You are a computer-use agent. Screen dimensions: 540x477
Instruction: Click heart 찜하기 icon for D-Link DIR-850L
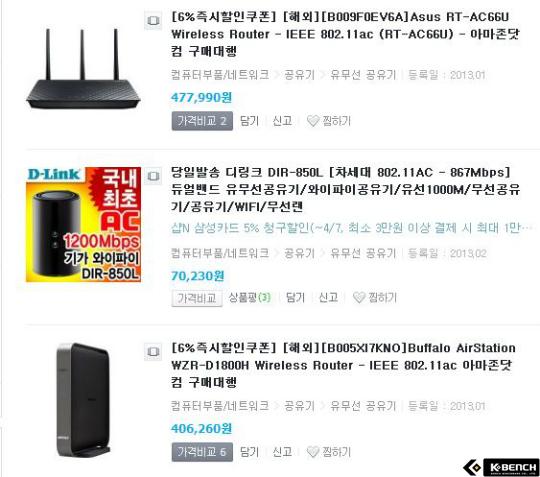coord(359,297)
